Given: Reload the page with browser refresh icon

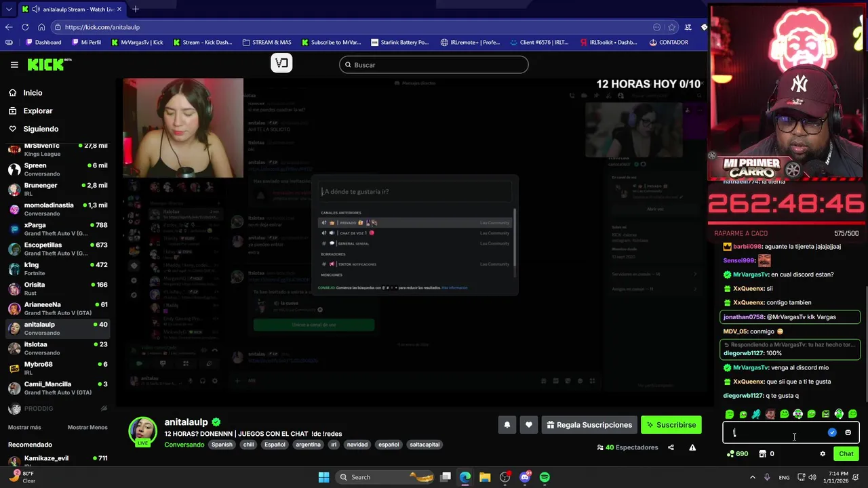Looking at the screenshot, I should coord(25,27).
